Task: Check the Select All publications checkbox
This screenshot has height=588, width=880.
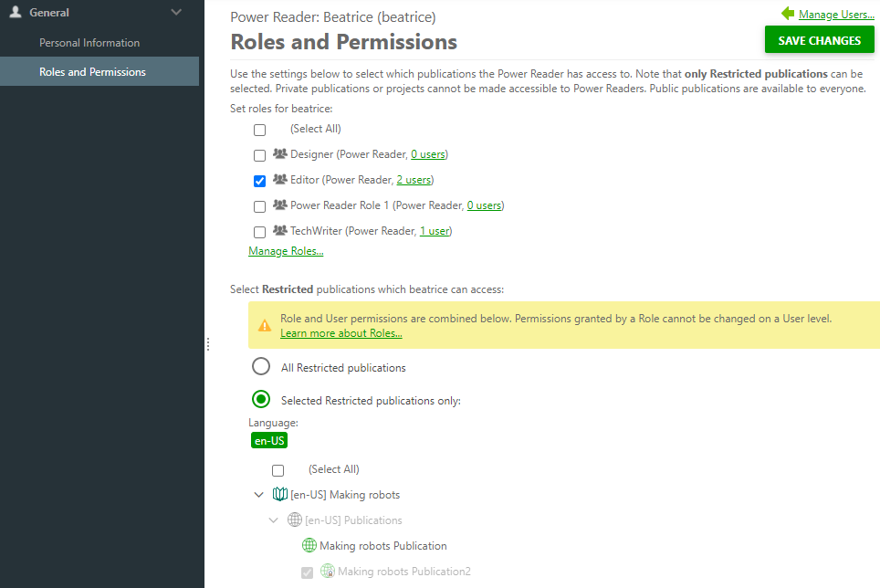Action: click(x=278, y=469)
